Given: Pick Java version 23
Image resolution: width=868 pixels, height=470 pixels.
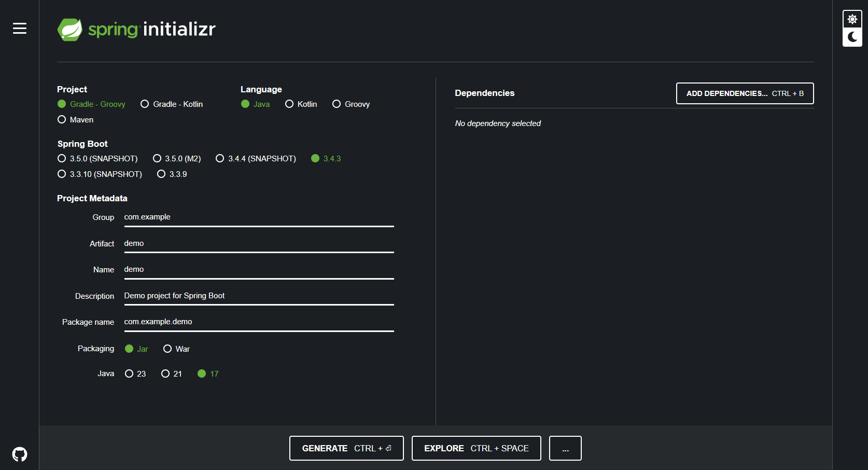Looking at the screenshot, I should [x=135, y=374].
